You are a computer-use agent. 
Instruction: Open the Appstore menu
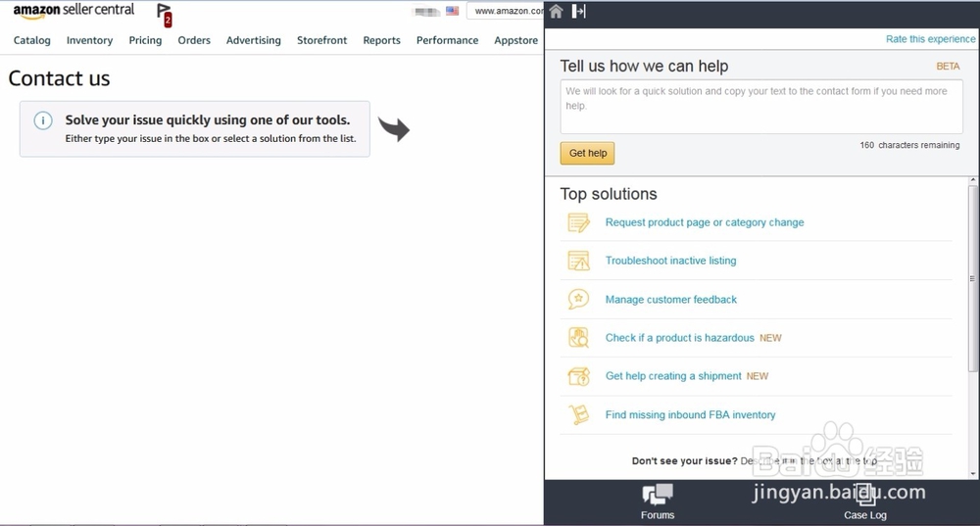515,40
